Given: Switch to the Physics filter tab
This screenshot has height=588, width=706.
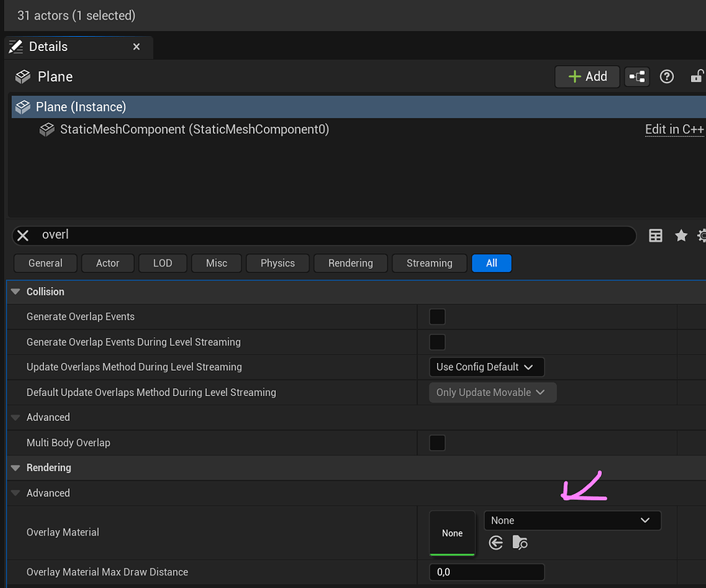Looking at the screenshot, I should tap(277, 263).
